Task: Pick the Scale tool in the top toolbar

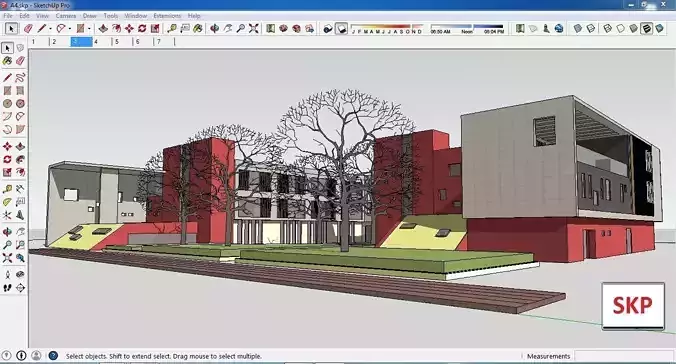Action: click(155, 28)
